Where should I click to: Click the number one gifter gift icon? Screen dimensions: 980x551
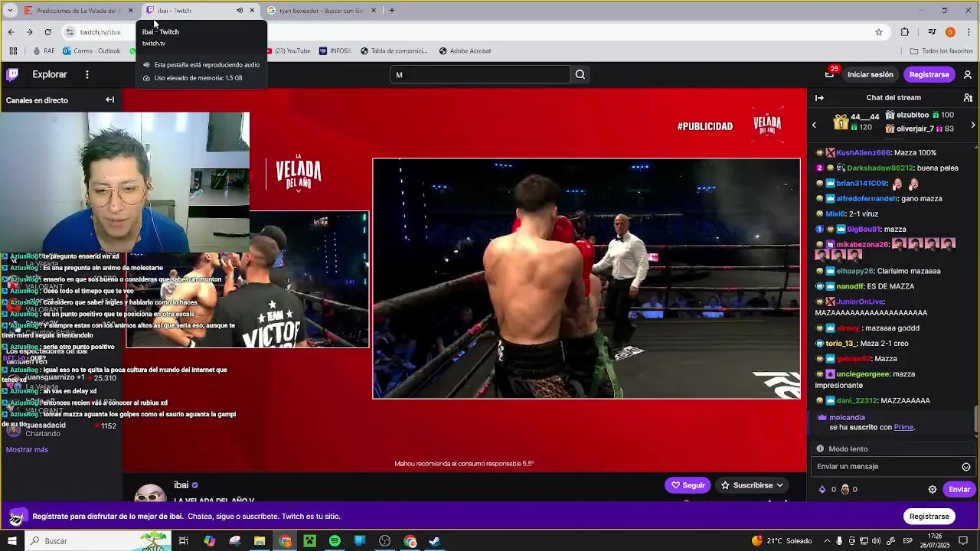(x=841, y=122)
